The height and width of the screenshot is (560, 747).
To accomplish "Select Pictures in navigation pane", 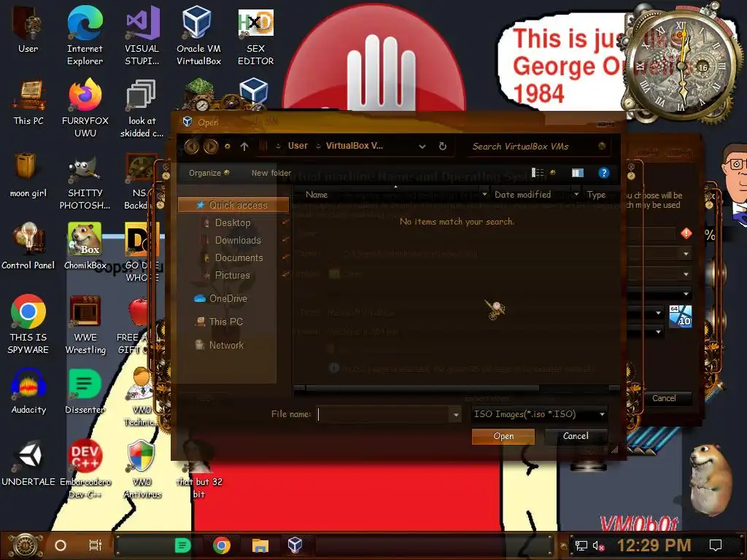I will click(x=232, y=275).
